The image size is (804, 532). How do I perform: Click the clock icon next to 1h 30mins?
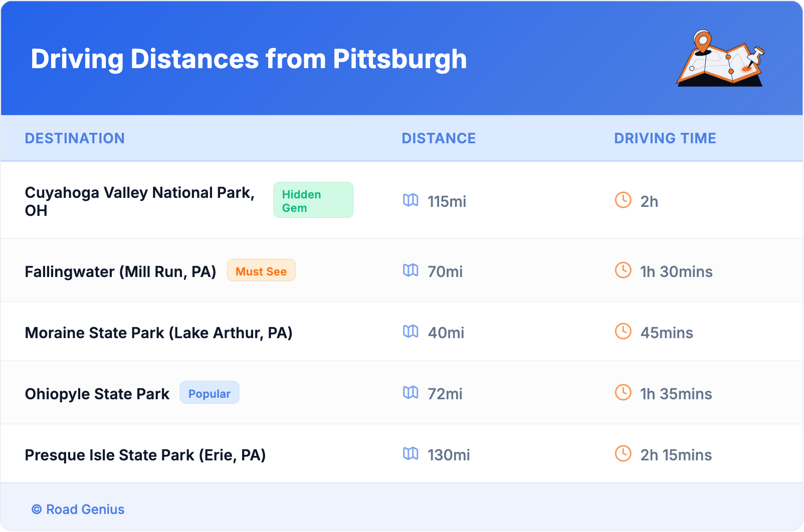tap(623, 270)
